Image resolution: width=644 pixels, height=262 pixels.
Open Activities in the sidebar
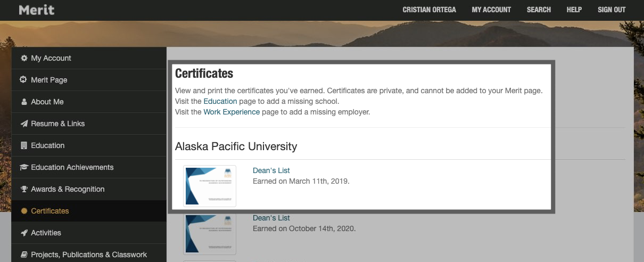click(x=89, y=233)
